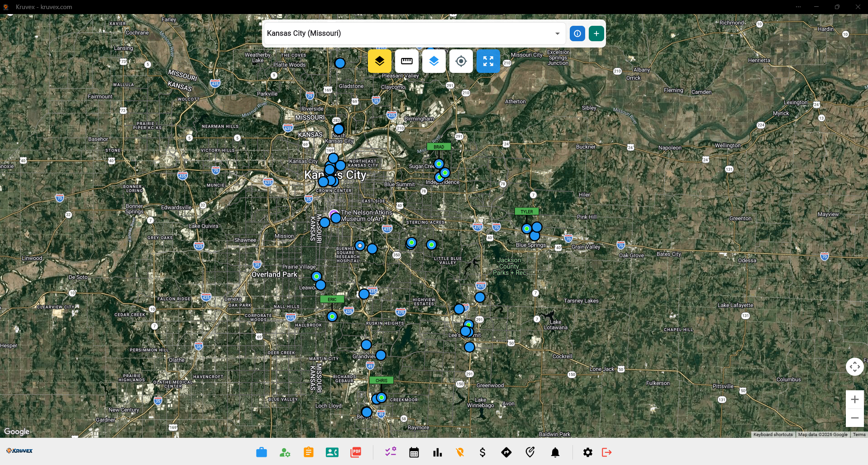Click the Google logo on the map
The image size is (868, 465).
17,431
